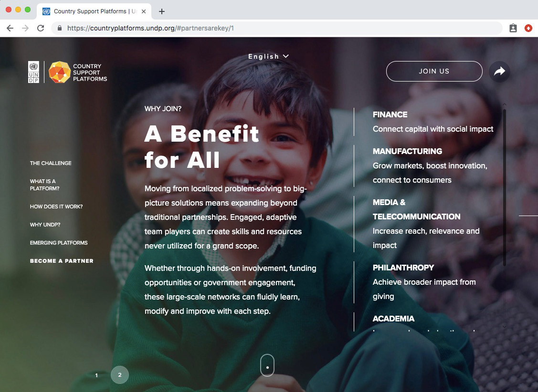Reload the page with the refresh icon
Screen dimensions: 538x392
tap(41, 28)
